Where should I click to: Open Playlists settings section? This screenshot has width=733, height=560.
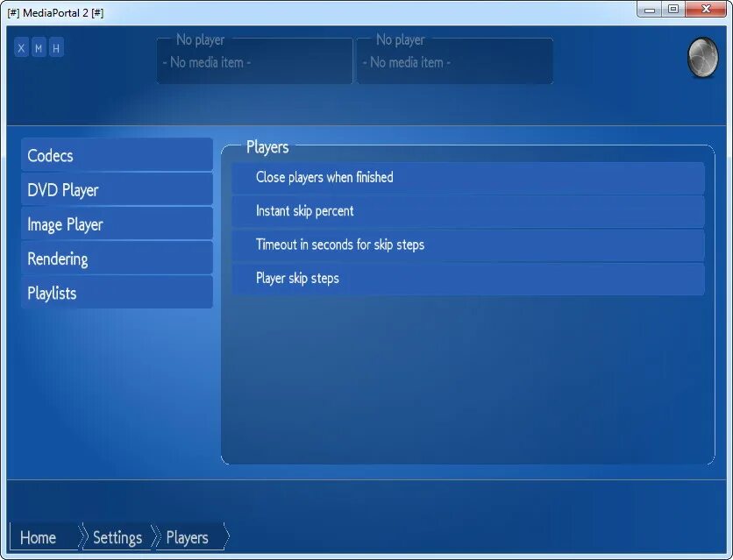coord(117,293)
